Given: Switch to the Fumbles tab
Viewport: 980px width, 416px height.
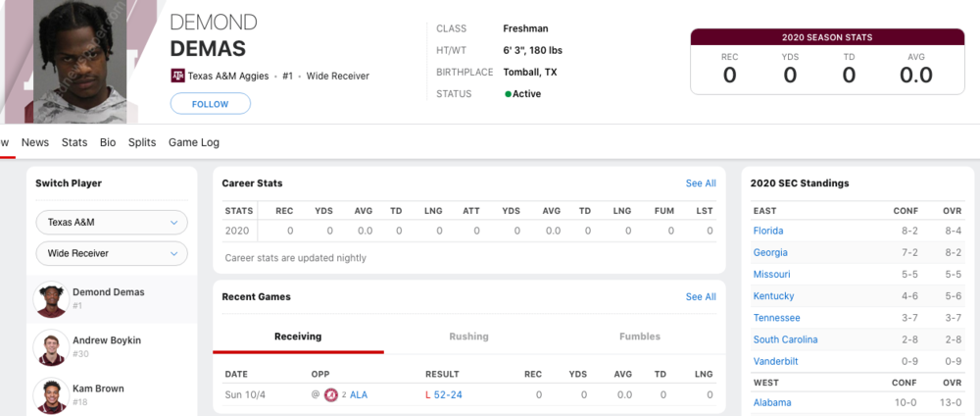Looking at the screenshot, I should (639, 337).
